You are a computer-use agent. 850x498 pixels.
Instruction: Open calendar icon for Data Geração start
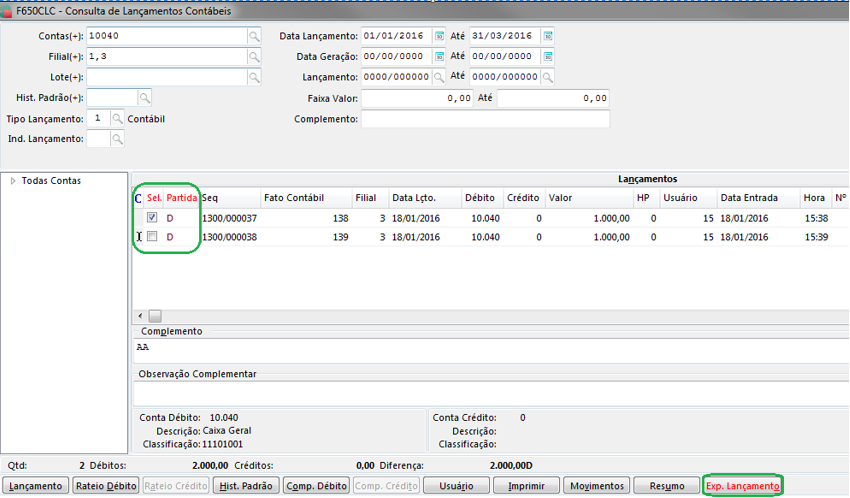pyautogui.click(x=438, y=56)
